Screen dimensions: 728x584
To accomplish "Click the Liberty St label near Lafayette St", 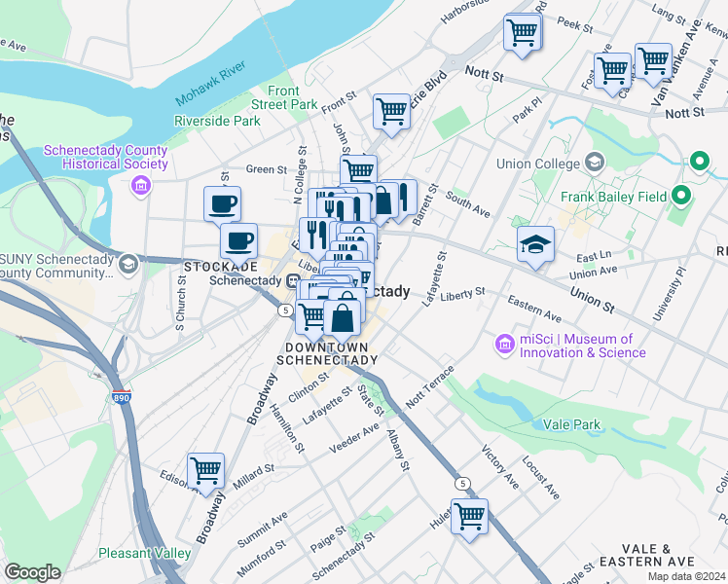I will [462, 293].
